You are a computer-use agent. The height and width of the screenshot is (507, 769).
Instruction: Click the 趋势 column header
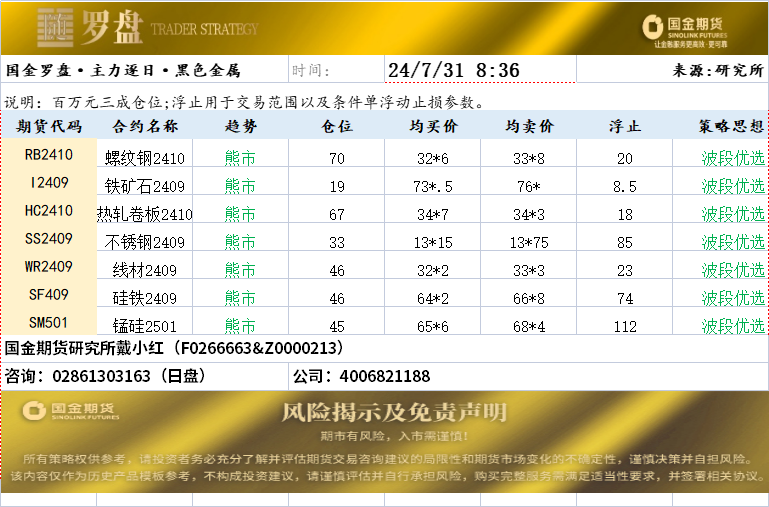241,127
